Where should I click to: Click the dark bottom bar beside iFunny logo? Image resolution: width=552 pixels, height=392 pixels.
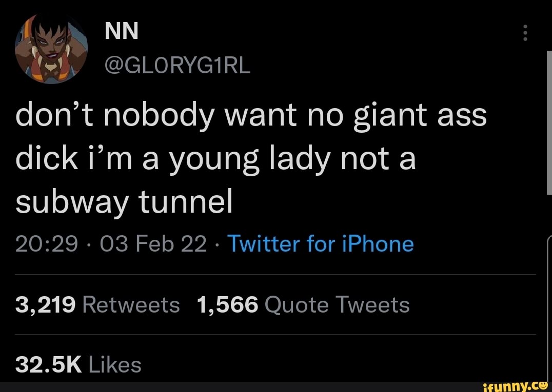click(x=231, y=386)
